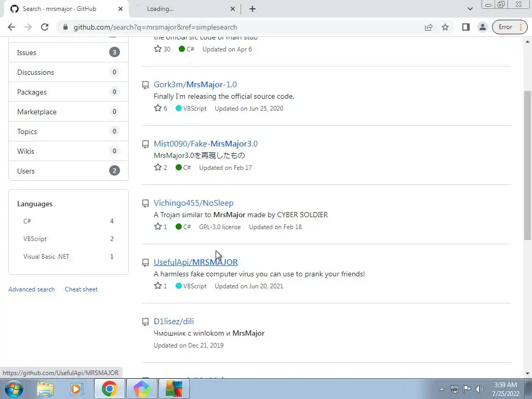Click the page vertical scrollbar thumb
The image size is (532, 399).
[527, 165]
